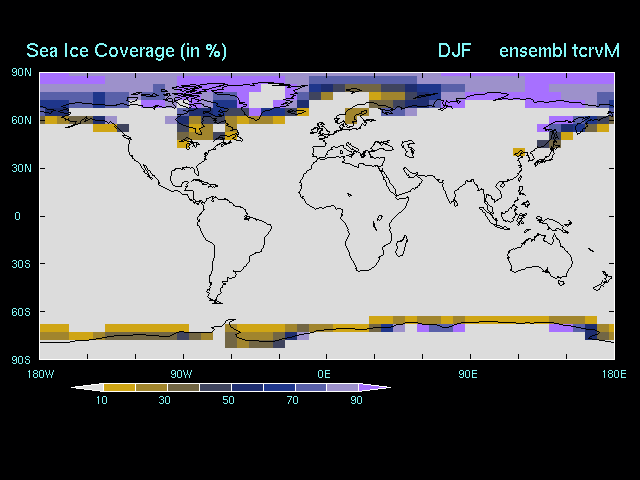The height and width of the screenshot is (480, 640).
Task: Click the 60S latitude axis label
Action: pos(21,312)
